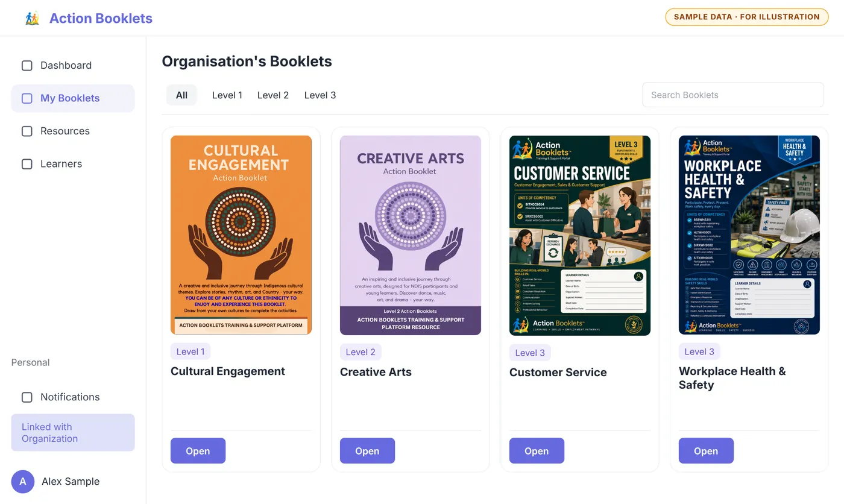Open the Learners sidebar item
The height and width of the screenshot is (504, 844).
tap(73, 164)
